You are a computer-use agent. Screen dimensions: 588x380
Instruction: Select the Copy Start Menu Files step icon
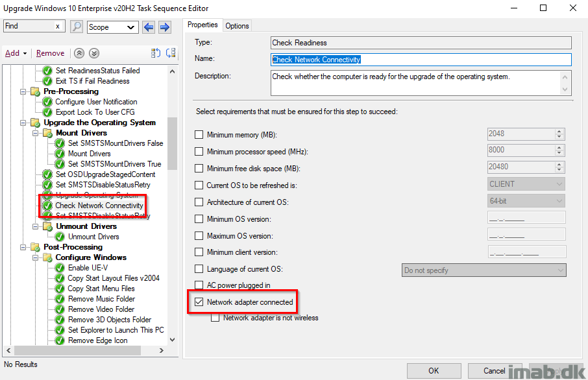[60, 289]
